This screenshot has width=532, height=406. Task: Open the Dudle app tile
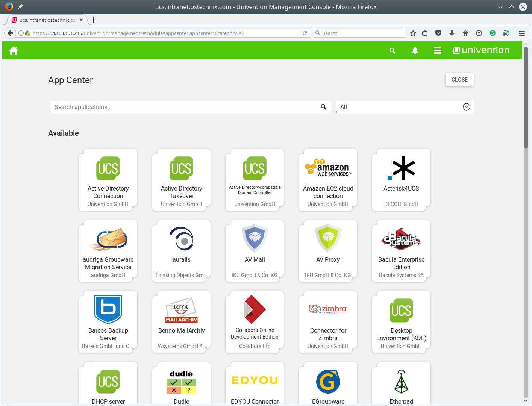pos(181,383)
